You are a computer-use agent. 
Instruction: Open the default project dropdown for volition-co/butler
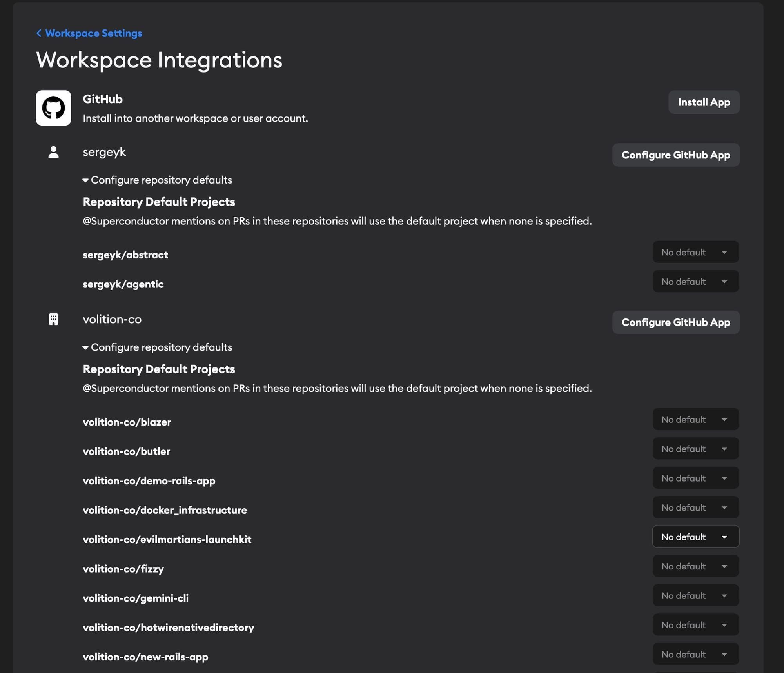point(696,449)
